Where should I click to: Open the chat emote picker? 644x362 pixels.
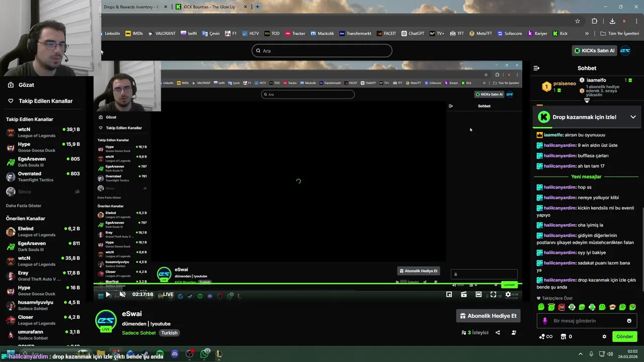(x=629, y=321)
